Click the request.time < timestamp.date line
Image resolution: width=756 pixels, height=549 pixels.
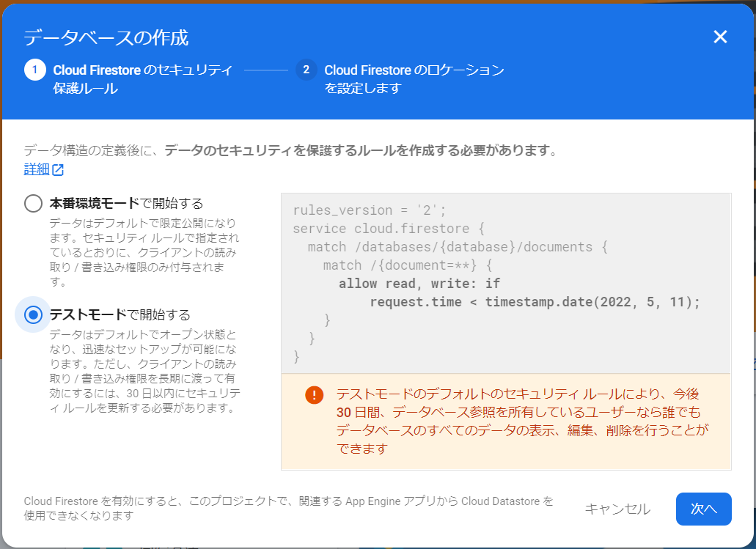pyautogui.click(x=535, y=302)
